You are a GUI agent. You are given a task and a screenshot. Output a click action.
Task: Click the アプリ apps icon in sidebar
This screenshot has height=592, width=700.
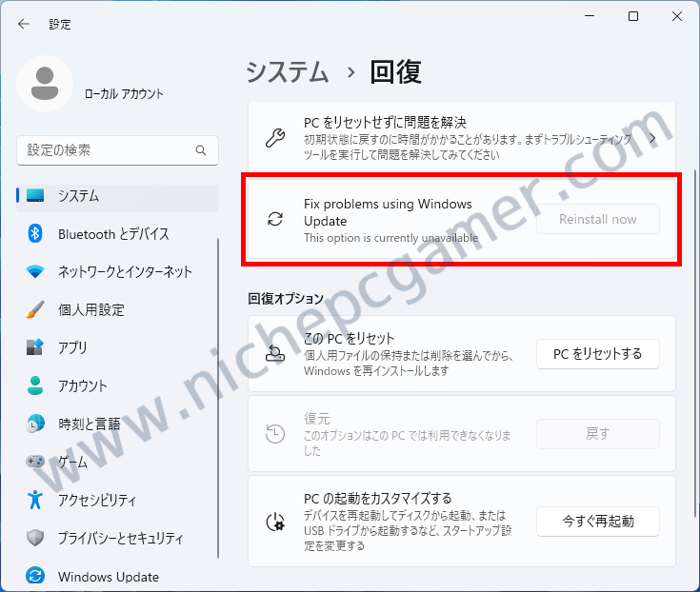pos(35,347)
